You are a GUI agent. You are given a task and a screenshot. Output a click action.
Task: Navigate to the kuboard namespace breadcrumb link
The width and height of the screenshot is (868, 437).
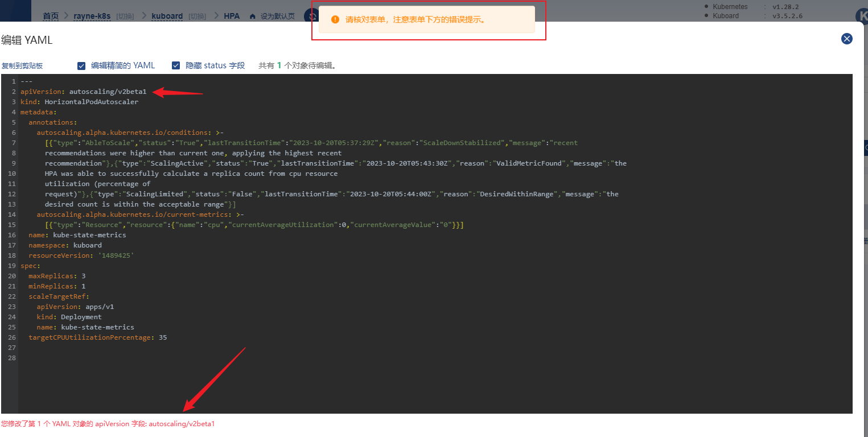[x=167, y=16]
